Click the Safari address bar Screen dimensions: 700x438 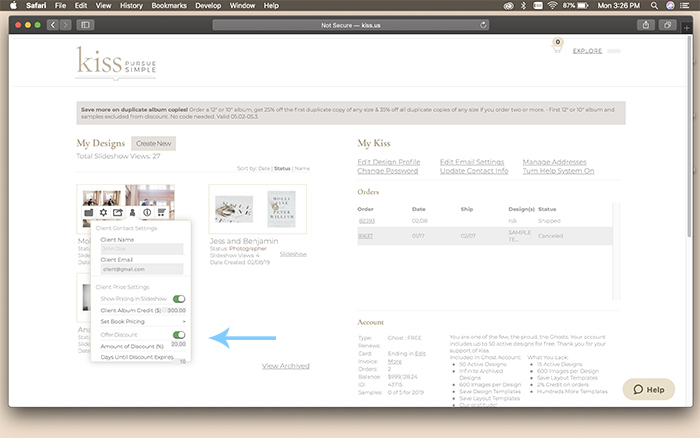coord(351,25)
